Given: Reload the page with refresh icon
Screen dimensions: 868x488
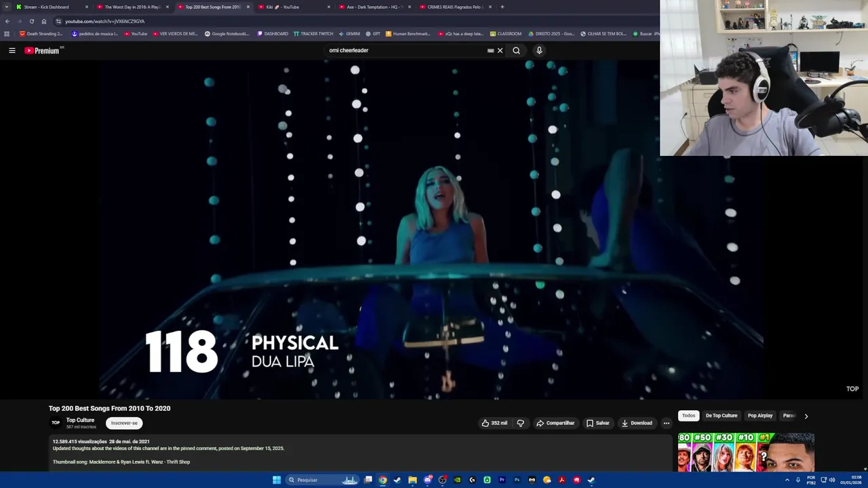Looking at the screenshot, I should pos(31,21).
